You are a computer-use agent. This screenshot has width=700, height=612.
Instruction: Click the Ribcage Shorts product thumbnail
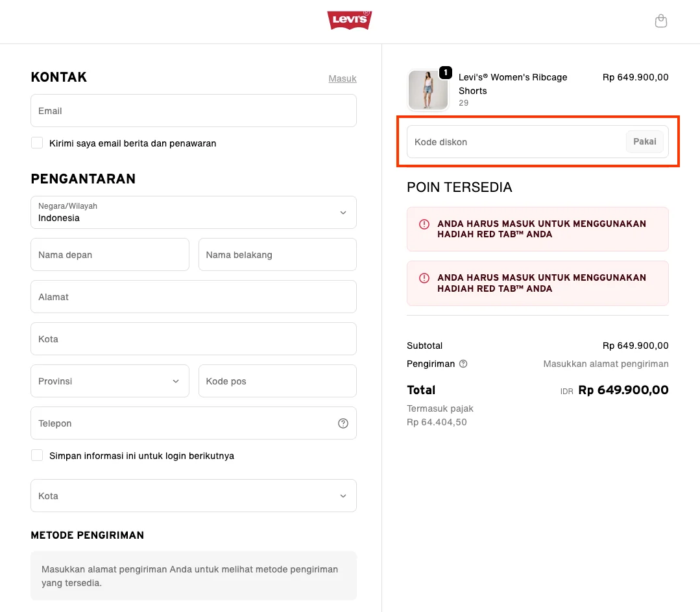[x=428, y=90]
